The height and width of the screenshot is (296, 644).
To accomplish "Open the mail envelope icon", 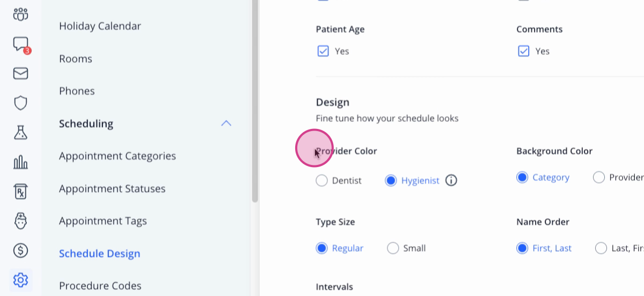I will (20, 74).
